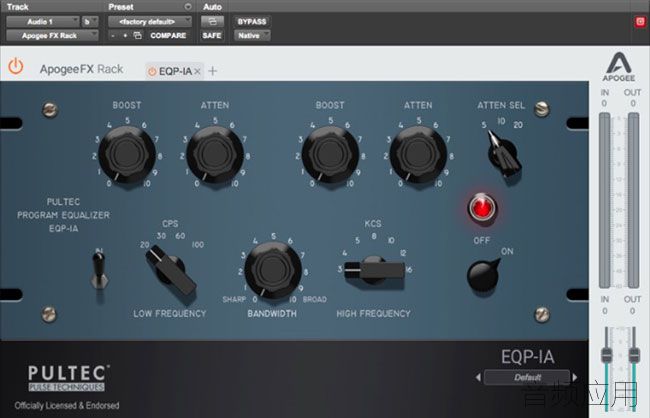Open the Native dropdown
Viewport: 650px width, 418px height.
[x=252, y=36]
